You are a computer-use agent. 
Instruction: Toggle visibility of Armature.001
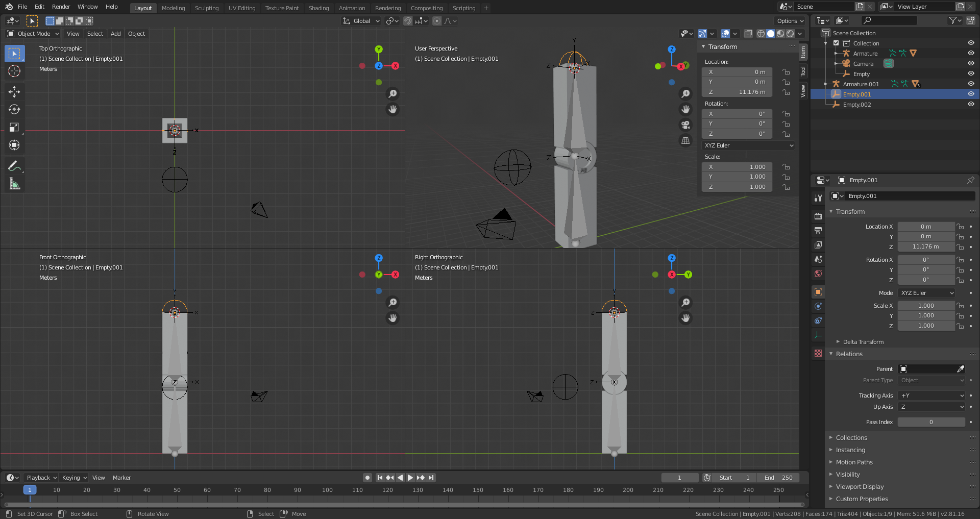pos(971,84)
